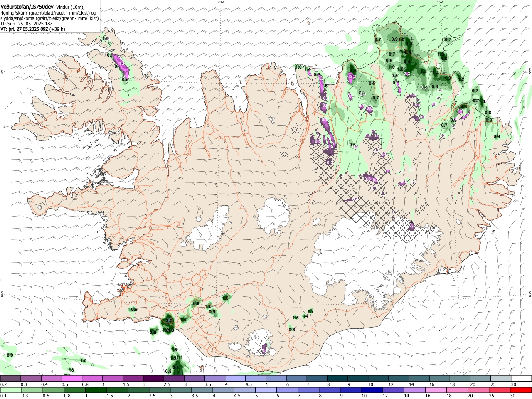Click the 15W longitude label

click(x=440, y=2)
